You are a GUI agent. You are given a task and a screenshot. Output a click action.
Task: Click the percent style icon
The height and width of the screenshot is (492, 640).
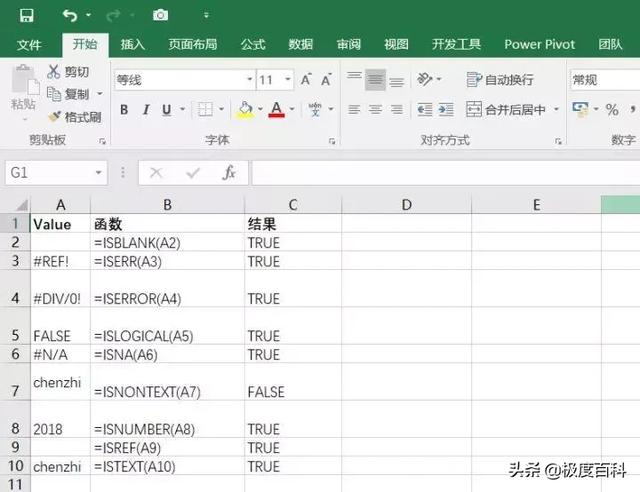pyautogui.click(x=612, y=109)
